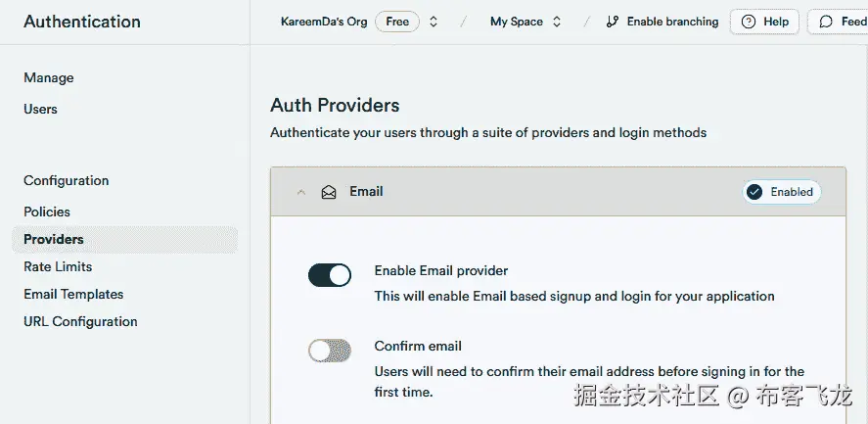
Task: Click the Enabled checkmark icon
Action: click(x=754, y=192)
